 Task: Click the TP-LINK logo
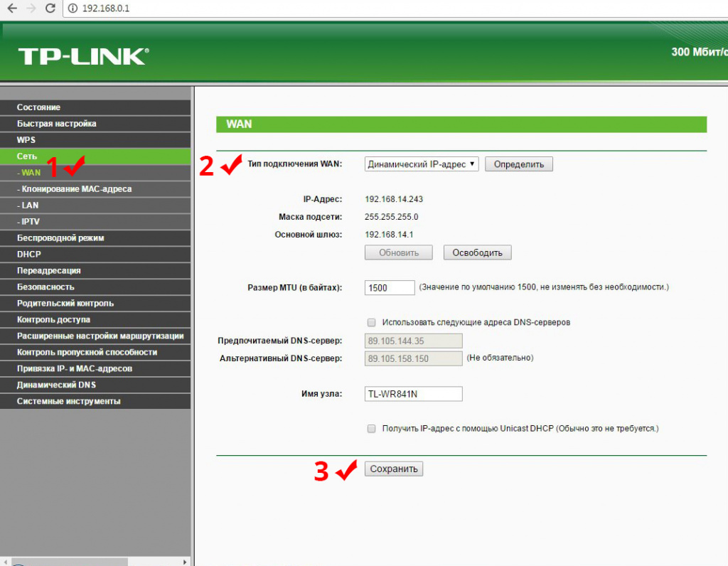[x=84, y=56]
